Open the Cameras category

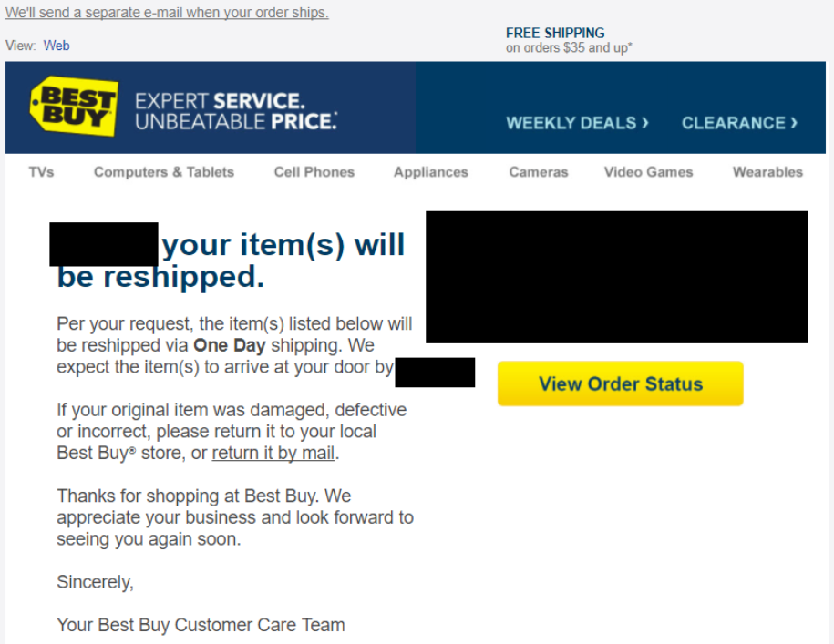pyautogui.click(x=539, y=172)
